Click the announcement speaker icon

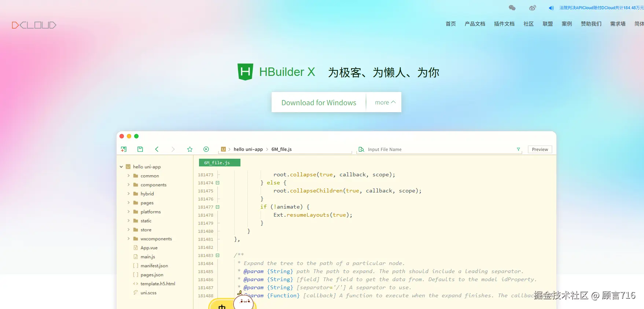(x=551, y=8)
